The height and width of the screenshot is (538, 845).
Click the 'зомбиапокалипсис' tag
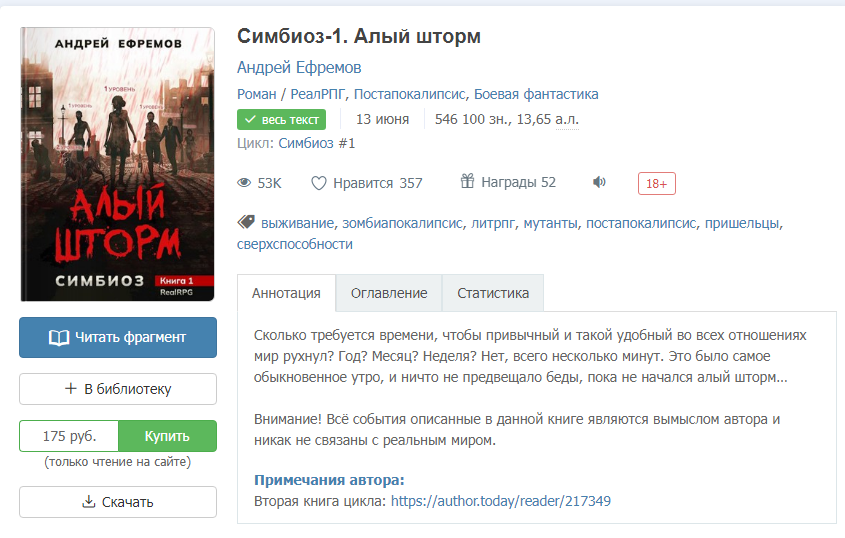pyautogui.click(x=403, y=223)
